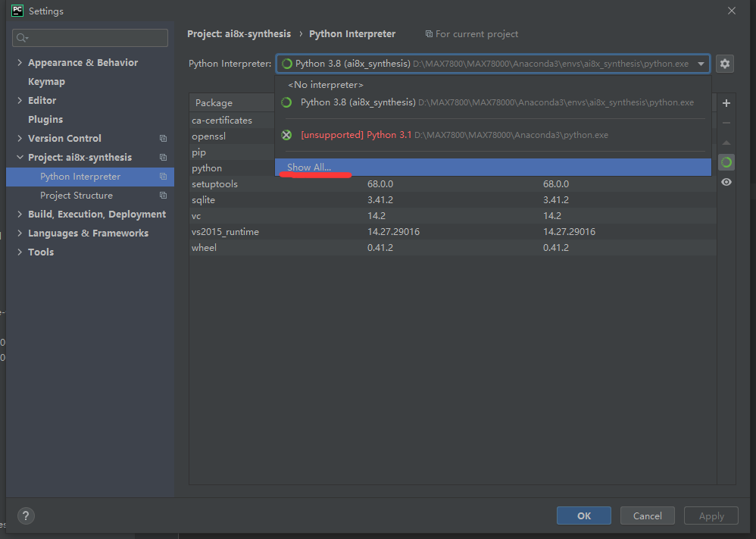Click setuptools latest version 68.0.0 cell
Image resolution: width=756 pixels, height=539 pixels.
(x=556, y=184)
